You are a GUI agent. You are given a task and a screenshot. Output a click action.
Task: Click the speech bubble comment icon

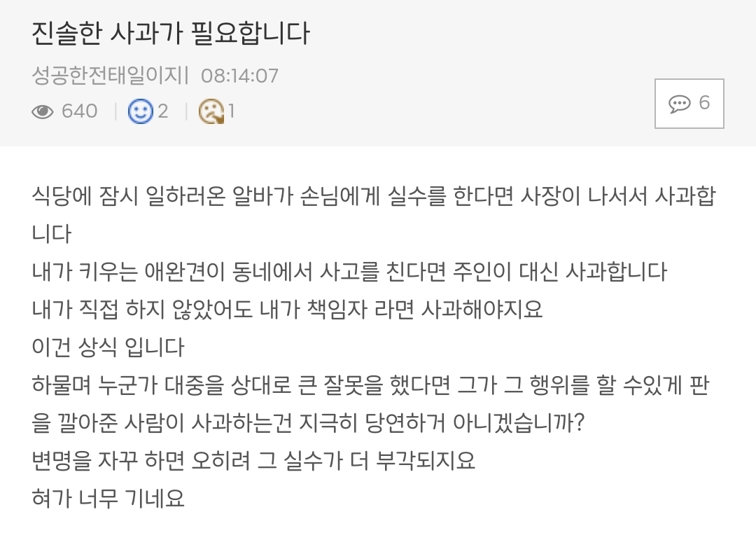click(x=679, y=104)
